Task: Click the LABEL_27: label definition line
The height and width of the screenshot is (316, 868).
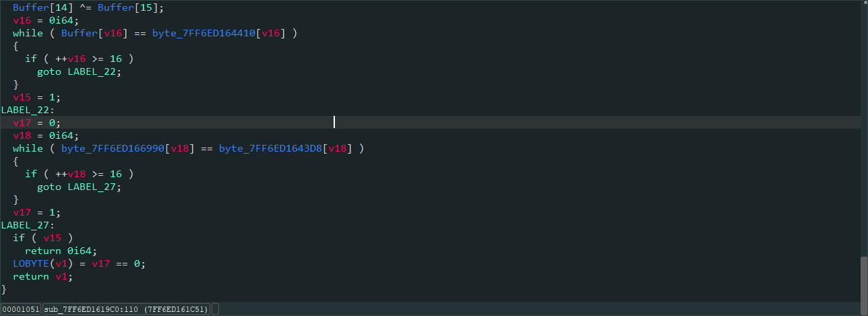Action: [28, 225]
